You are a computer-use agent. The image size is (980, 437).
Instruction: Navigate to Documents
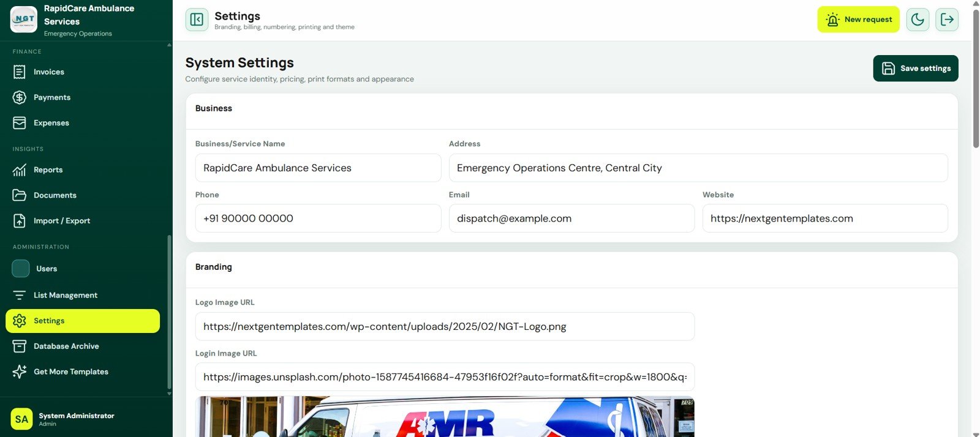point(83,195)
